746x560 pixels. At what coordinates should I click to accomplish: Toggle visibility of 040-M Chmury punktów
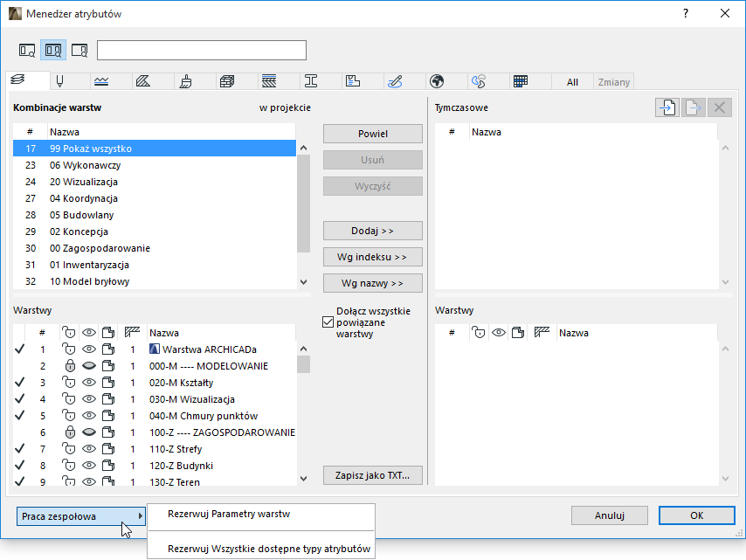point(89,416)
